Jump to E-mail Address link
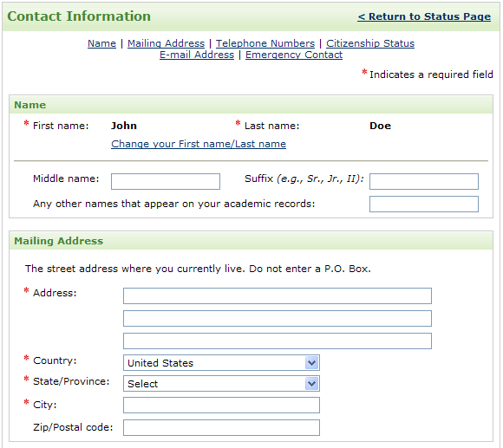 pyautogui.click(x=197, y=55)
